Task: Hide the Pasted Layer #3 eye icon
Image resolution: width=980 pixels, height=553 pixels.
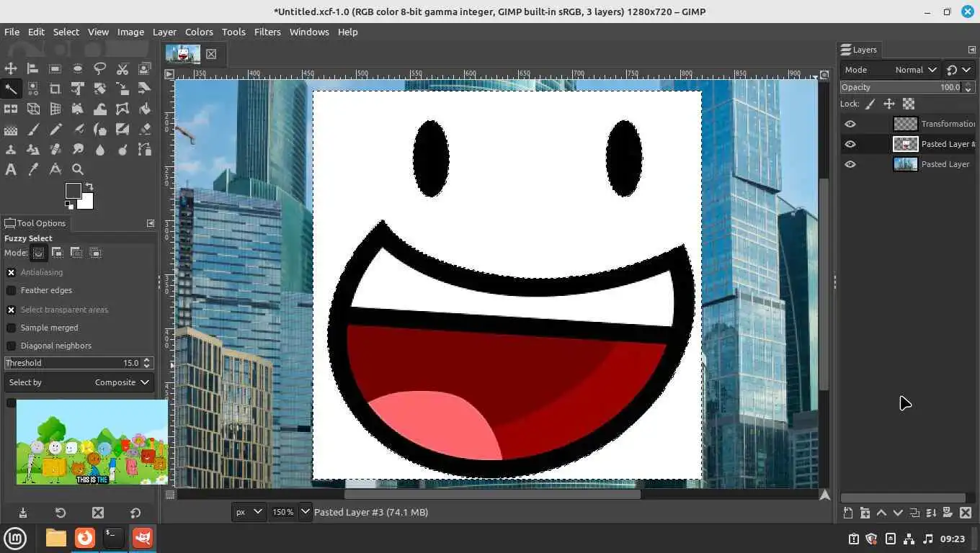Action: 850,144
